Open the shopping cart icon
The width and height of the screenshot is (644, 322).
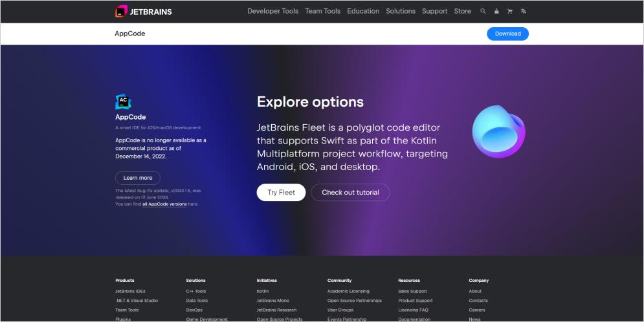510,11
